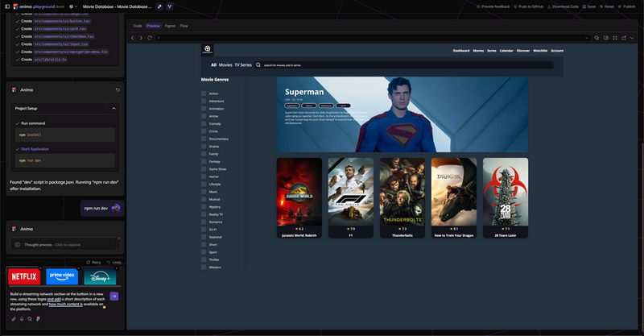This screenshot has width=644, height=336.
Task: Click the pencil rename project icon
Action: coord(159,6)
